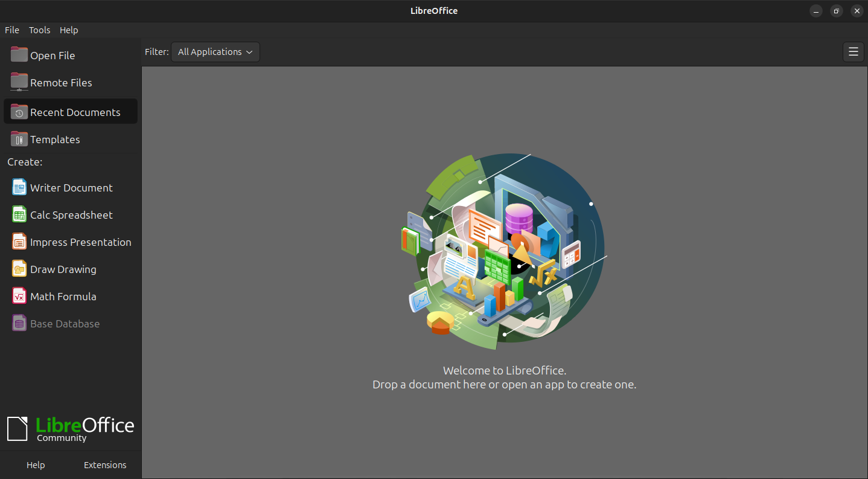Open the Templates section
Viewport: 868px width, 479px height.
[x=55, y=139]
